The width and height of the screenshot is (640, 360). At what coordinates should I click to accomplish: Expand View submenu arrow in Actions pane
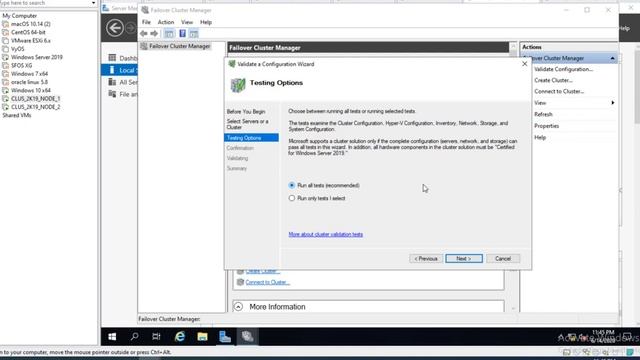pyautogui.click(x=613, y=103)
